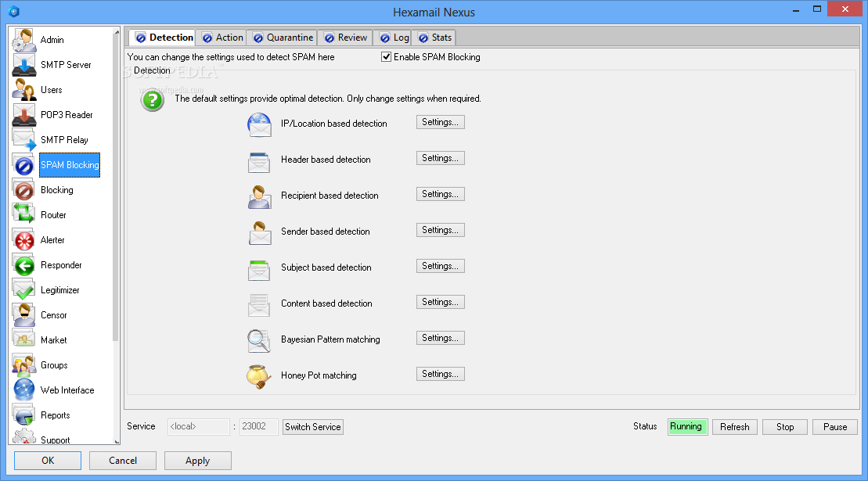Image resolution: width=868 pixels, height=481 pixels.
Task: Click the Running status indicator
Action: tap(687, 427)
